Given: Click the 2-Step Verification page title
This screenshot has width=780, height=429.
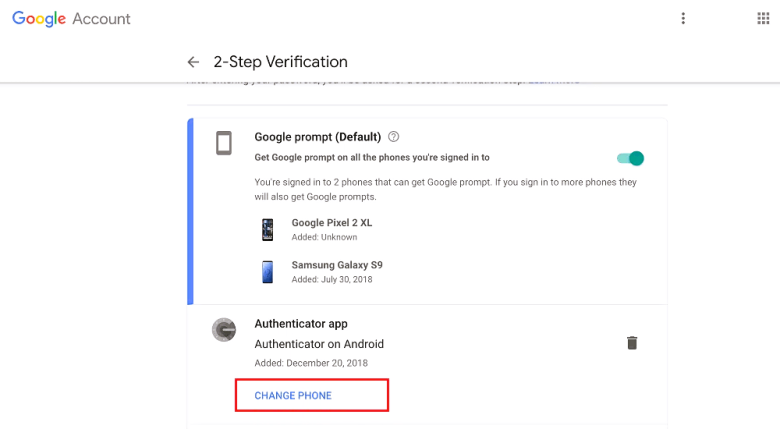Looking at the screenshot, I should coord(280,62).
